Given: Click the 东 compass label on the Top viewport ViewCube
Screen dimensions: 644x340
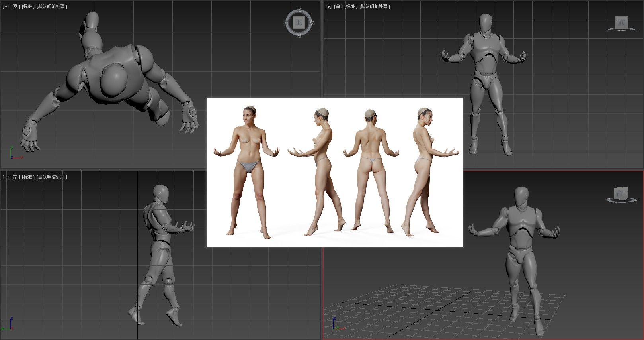Looking at the screenshot, I should (x=312, y=23).
